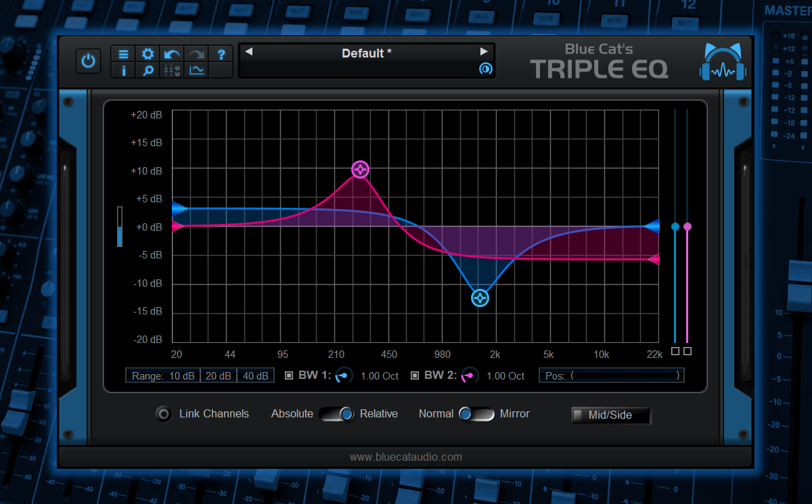The image size is (812, 504).
Task: Enable the Link Channels button
Action: 164,414
